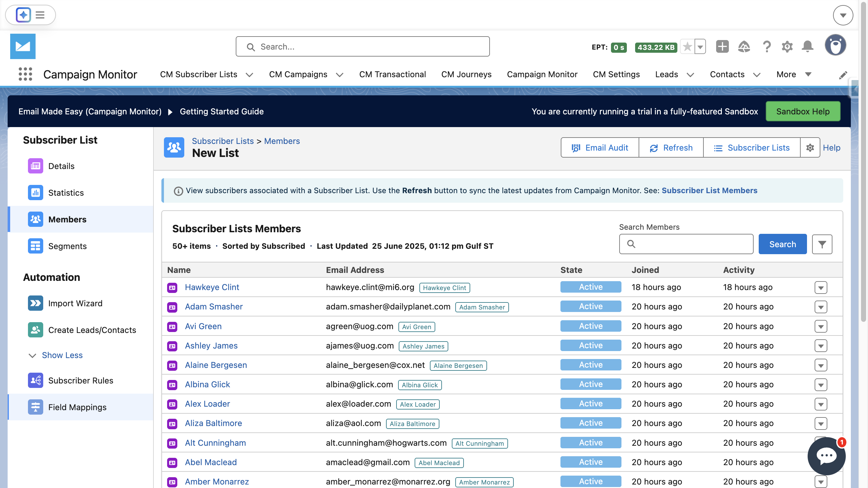Open the More navigation dropdown
The width and height of the screenshot is (868, 488).
(793, 74)
